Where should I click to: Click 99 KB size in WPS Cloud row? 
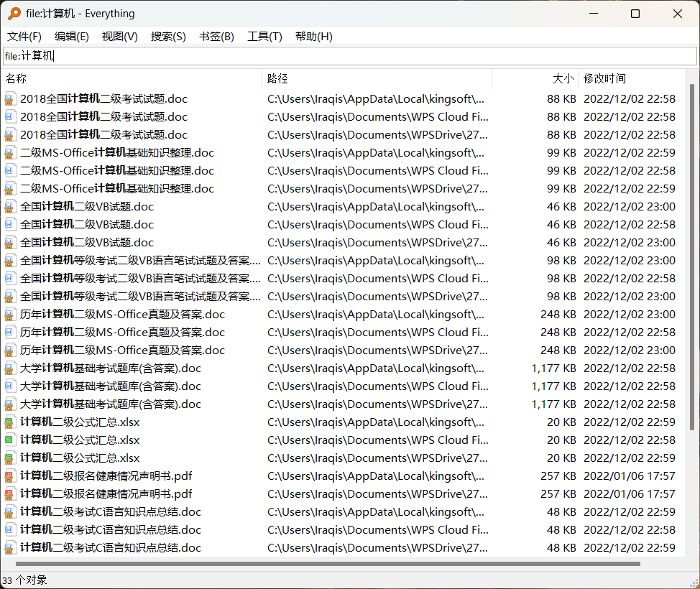click(x=561, y=171)
